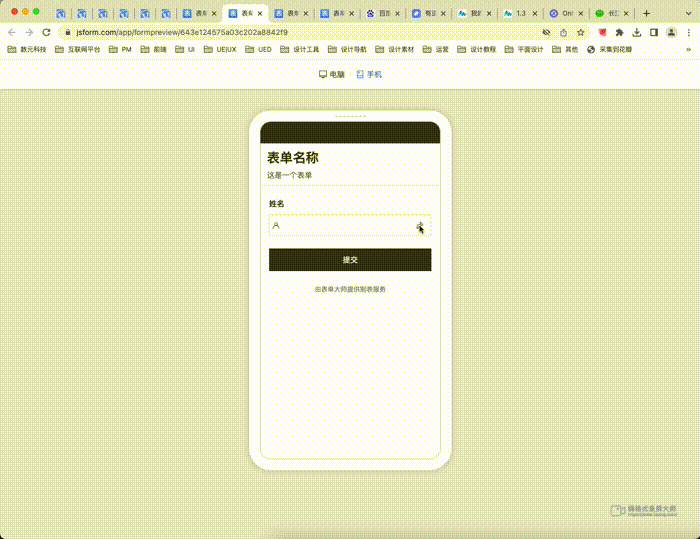The height and width of the screenshot is (539, 700).
Task: Open a new tab with plus button
Action: pyautogui.click(x=646, y=13)
